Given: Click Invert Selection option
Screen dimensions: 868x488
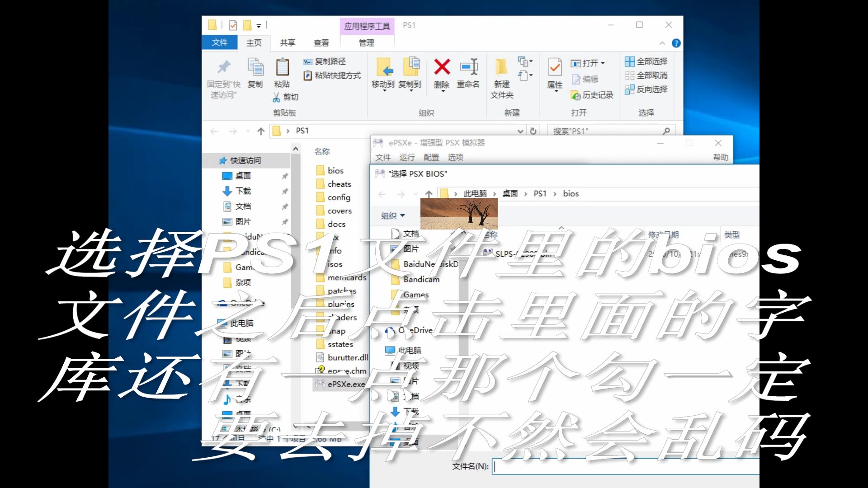Looking at the screenshot, I should pos(646,89).
